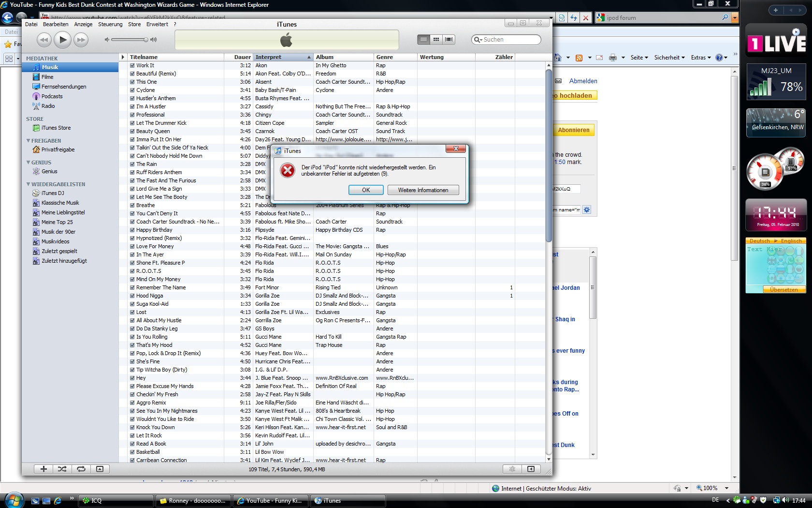Collapse the GENIUS sidebar section
Image resolution: width=812 pixels, height=508 pixels.
(28, 163)
